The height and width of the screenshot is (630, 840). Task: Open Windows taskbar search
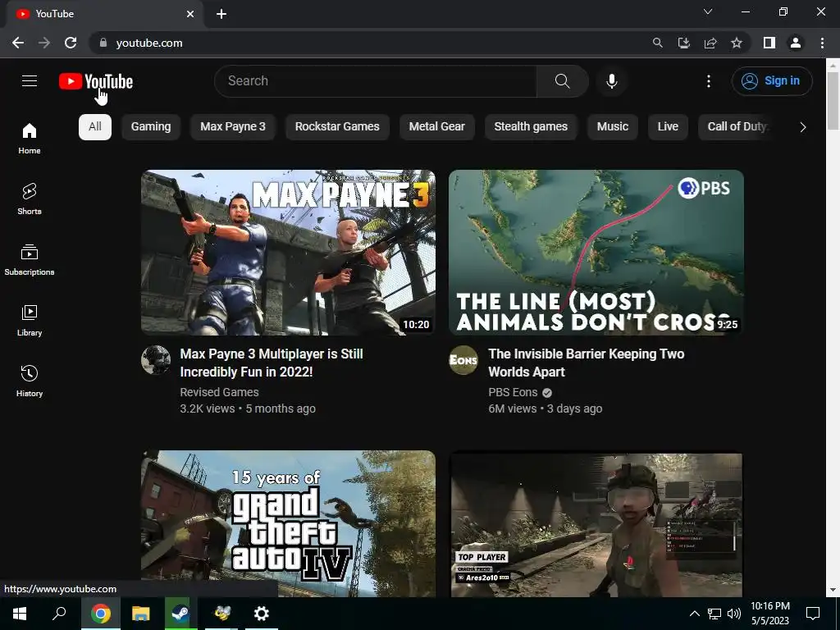[x=59, y=614]
